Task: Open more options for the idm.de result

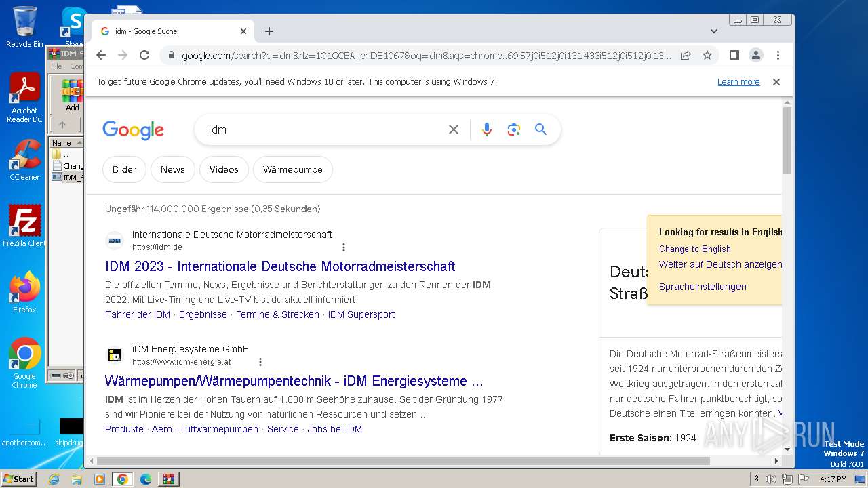Action: pos(344,247)
